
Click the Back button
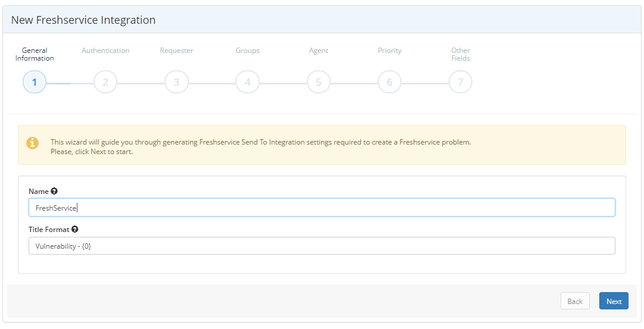(x=575, y=301)
